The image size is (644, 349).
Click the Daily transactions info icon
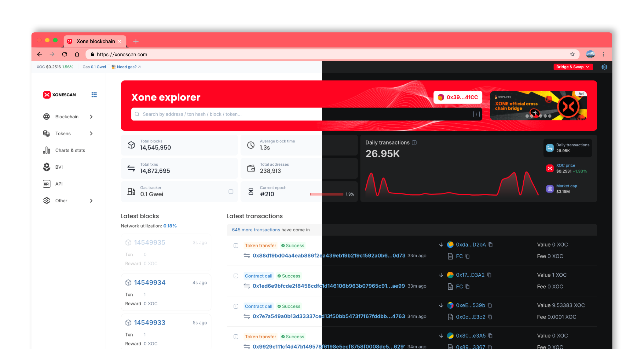tap(414, 143)
